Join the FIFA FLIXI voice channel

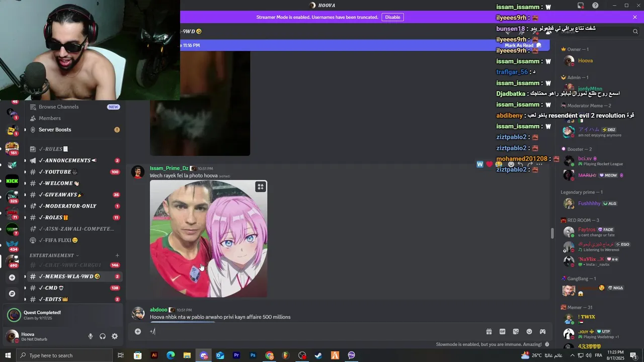(x=74, y=240)
